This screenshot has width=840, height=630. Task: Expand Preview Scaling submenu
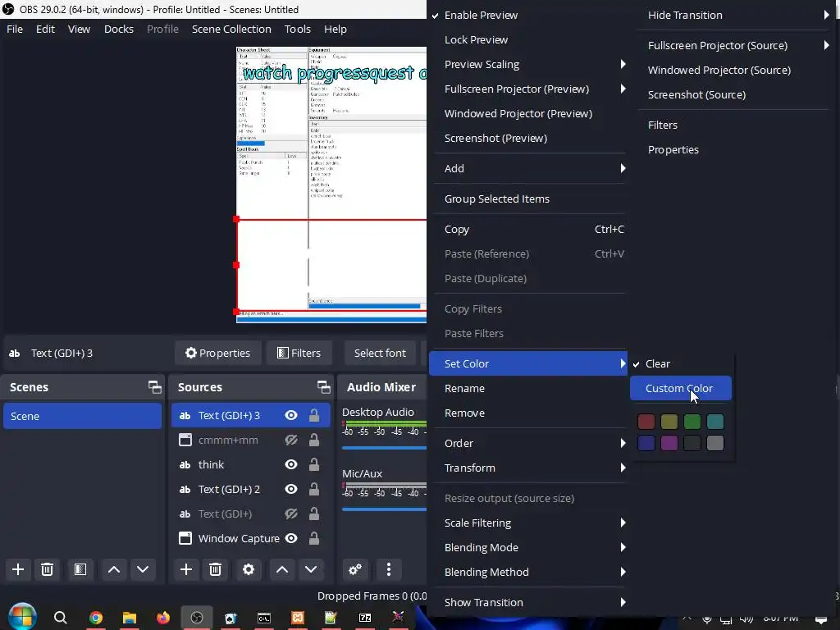(x=528, y=64)
